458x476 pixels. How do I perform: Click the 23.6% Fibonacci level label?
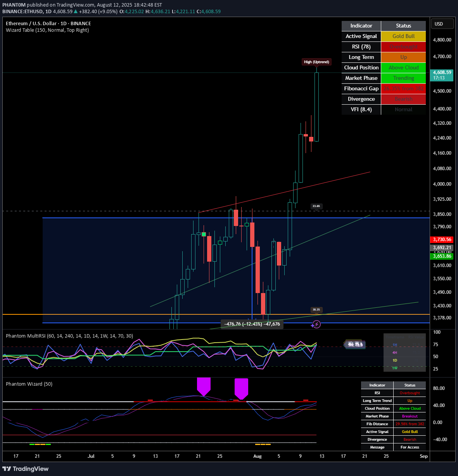316,206
